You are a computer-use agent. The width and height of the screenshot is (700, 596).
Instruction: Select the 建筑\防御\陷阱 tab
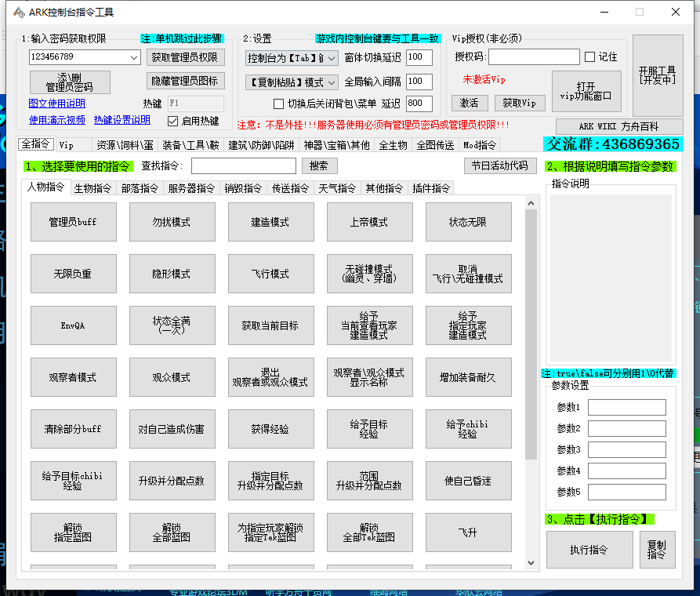pos(261,145)
